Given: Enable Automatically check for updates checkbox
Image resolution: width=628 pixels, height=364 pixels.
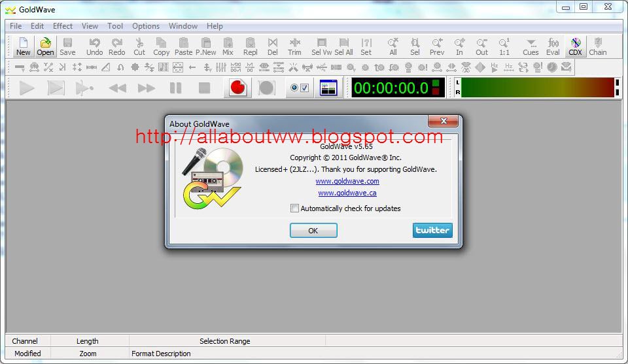Looking at the screenshot, I should 294,208.
